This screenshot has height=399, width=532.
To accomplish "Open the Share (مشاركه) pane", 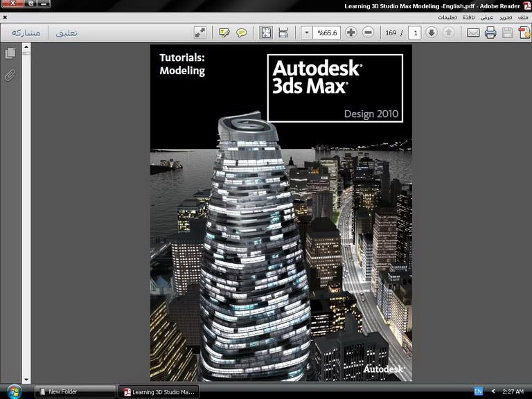I will pos(26,33).
